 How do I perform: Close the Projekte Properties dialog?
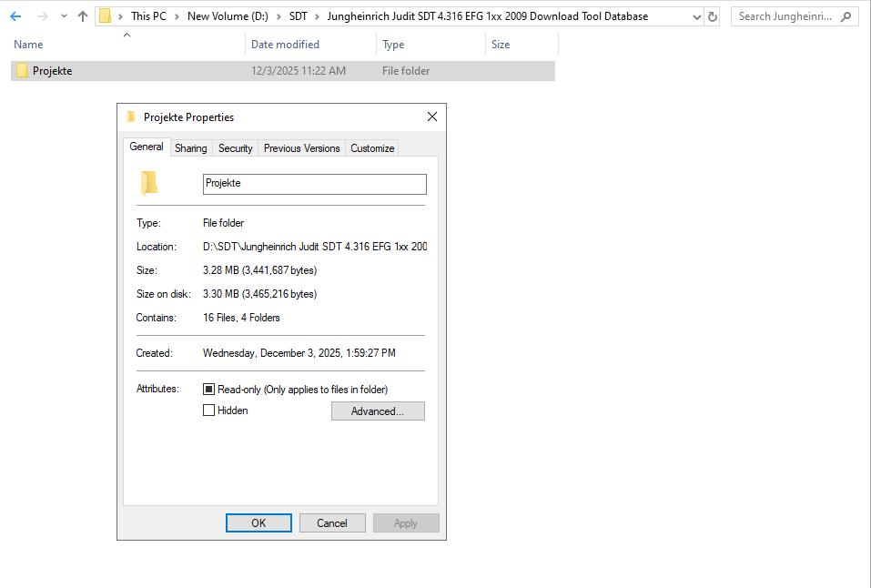point(431,117)
